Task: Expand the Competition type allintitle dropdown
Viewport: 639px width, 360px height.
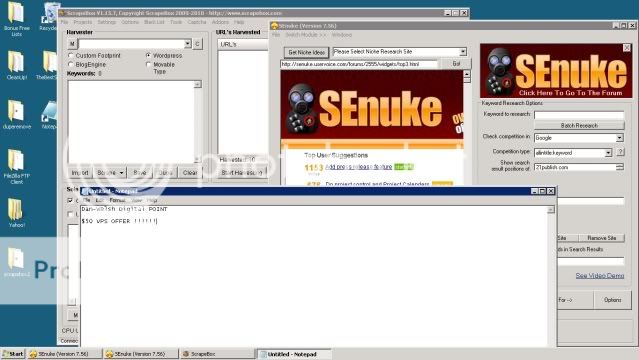Action: point(608,152)
